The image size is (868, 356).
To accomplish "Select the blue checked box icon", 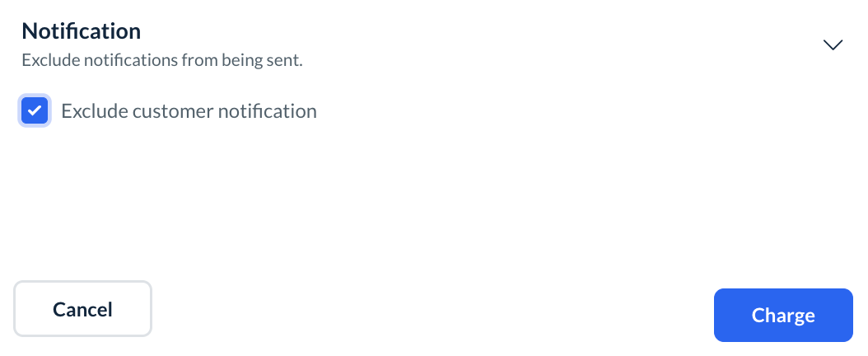I will click(x=35, y=110).
